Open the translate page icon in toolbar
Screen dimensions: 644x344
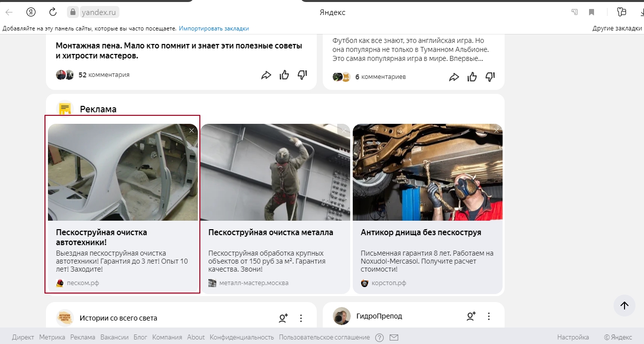pyautogui.click(x=575, y=12)
